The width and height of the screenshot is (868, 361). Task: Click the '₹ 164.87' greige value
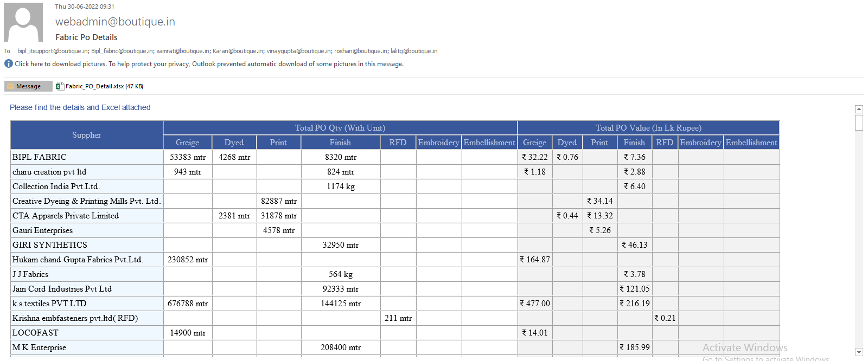[x=535, y=260]
